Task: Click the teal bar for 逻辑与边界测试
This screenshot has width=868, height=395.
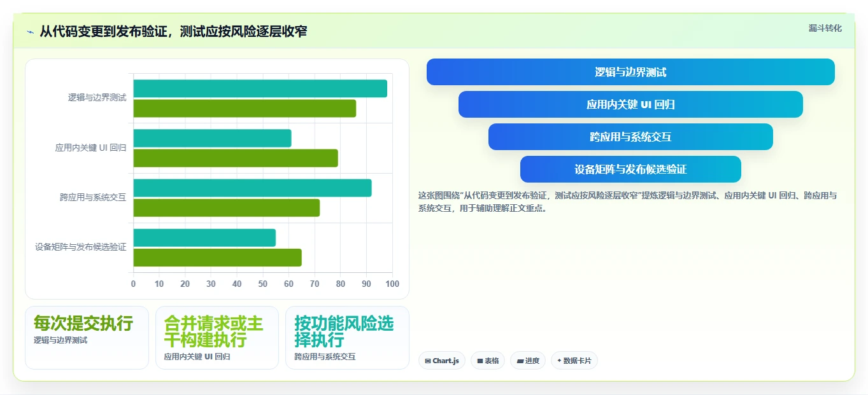Action: (260, 88)
